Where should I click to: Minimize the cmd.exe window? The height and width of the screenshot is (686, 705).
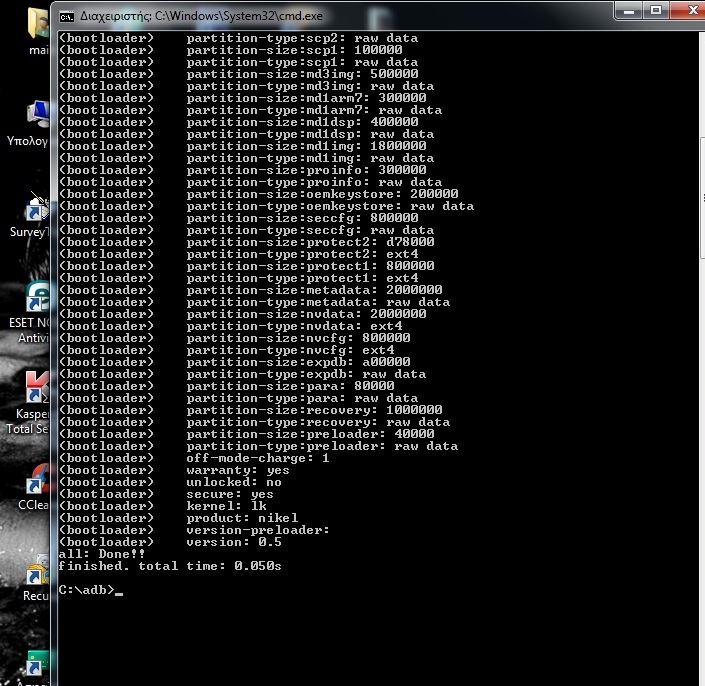click(x=627, y=10)
